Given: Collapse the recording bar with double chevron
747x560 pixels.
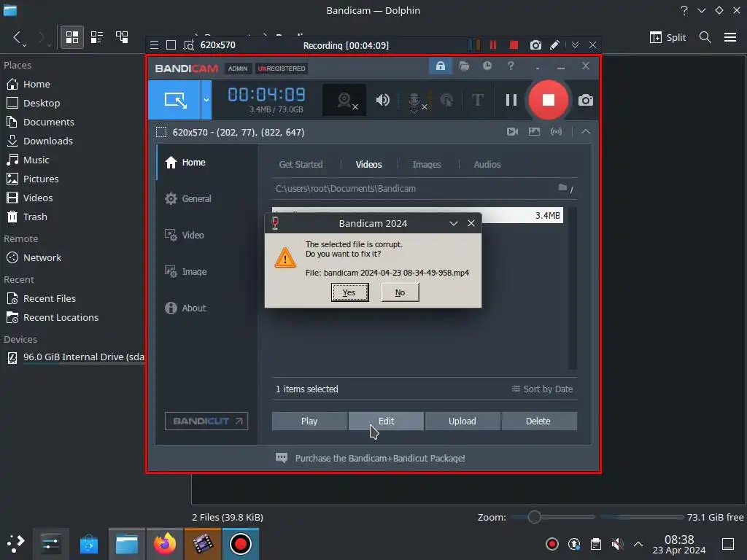Looking at the screenshot, I should pos(575,44).
